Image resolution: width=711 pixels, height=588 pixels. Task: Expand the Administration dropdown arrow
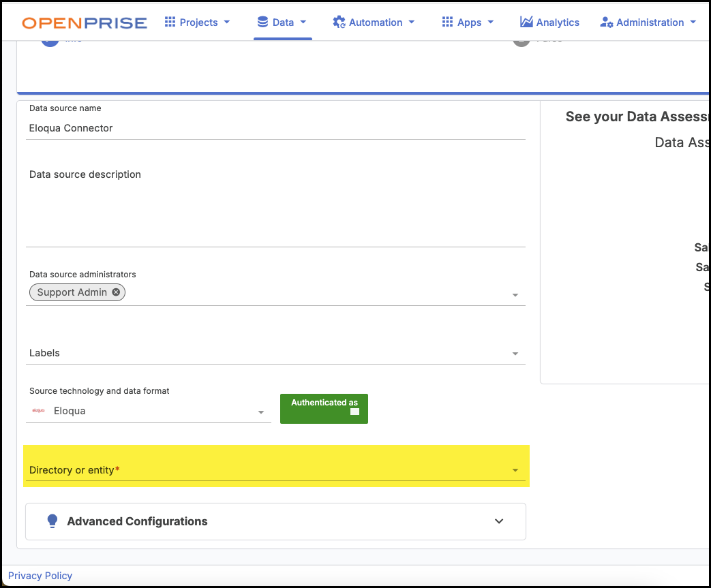pos(693,22)
